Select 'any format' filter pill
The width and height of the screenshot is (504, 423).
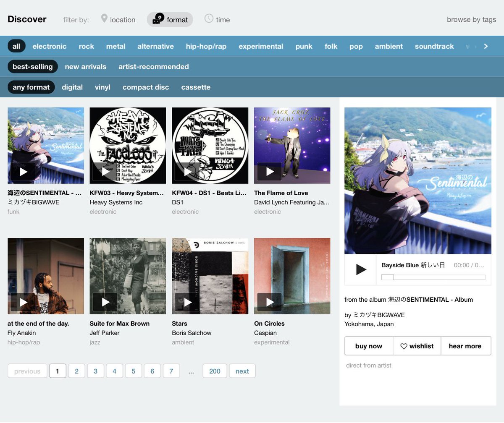31,87
